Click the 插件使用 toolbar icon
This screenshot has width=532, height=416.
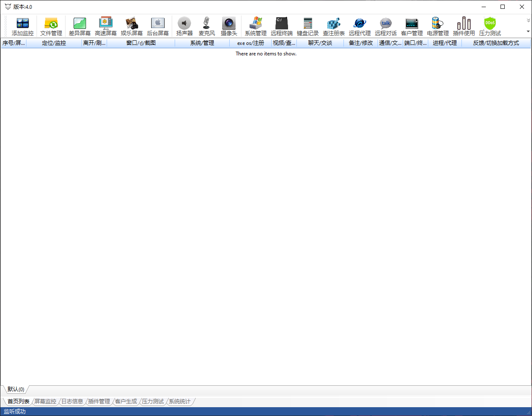pyautogui.click(x=464, y=26)
